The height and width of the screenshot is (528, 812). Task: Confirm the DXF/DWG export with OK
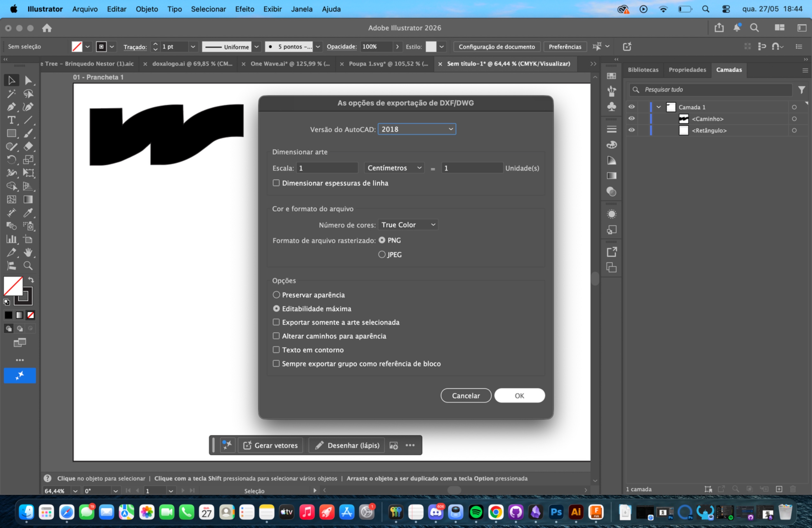[520, 396]
